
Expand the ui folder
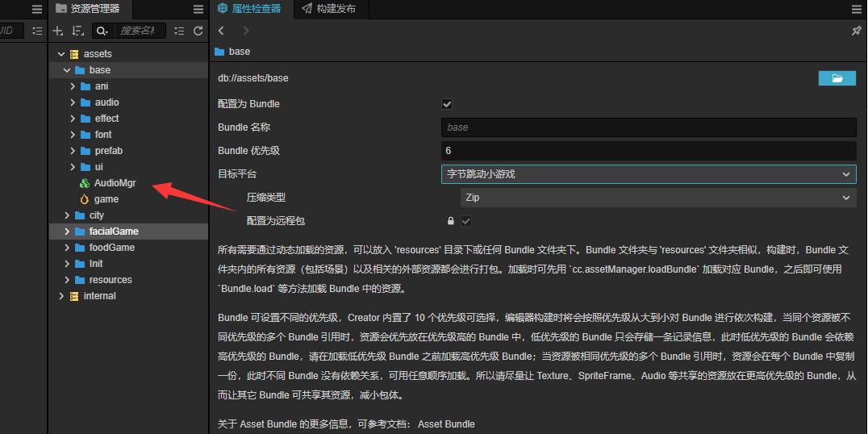tap(73, 167)
